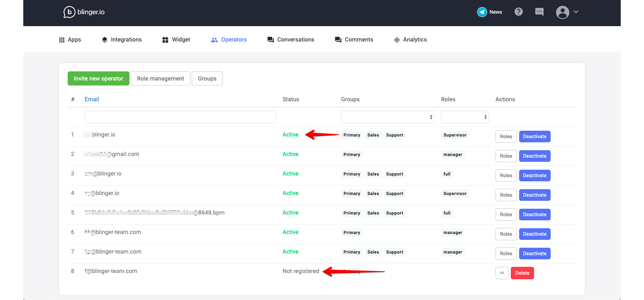Deactivate operator in row 7
644x300 pixels.
click(x=535, y=254)
